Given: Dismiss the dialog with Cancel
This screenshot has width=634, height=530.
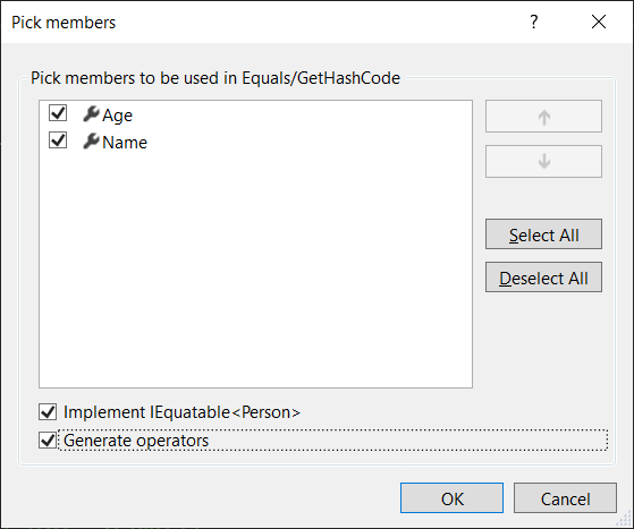Looking at the screenshot, I should [565, 498].
